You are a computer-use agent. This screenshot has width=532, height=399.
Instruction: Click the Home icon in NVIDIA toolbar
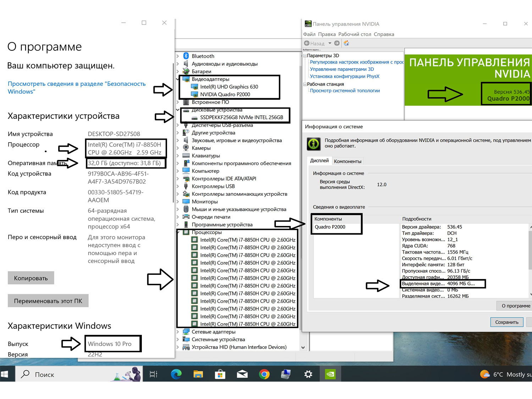[x=347, y=43]
